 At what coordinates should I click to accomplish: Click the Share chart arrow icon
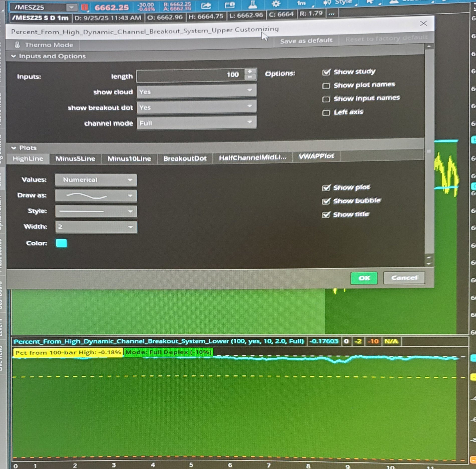point(206,6)
